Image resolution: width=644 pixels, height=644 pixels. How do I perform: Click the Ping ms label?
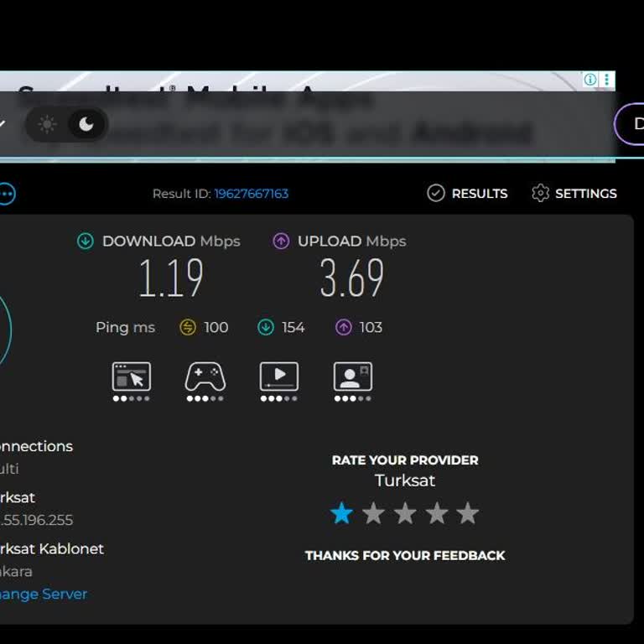[x=125, y=328]
